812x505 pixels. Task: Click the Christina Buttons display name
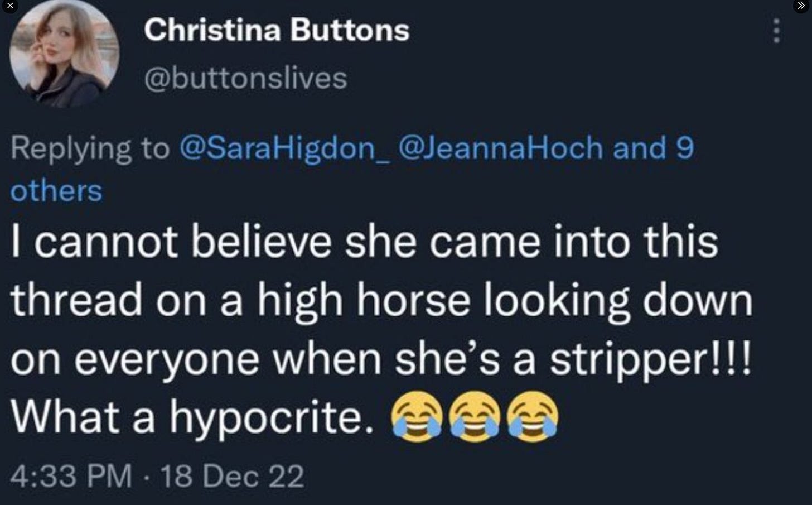[x=277, y=30]
